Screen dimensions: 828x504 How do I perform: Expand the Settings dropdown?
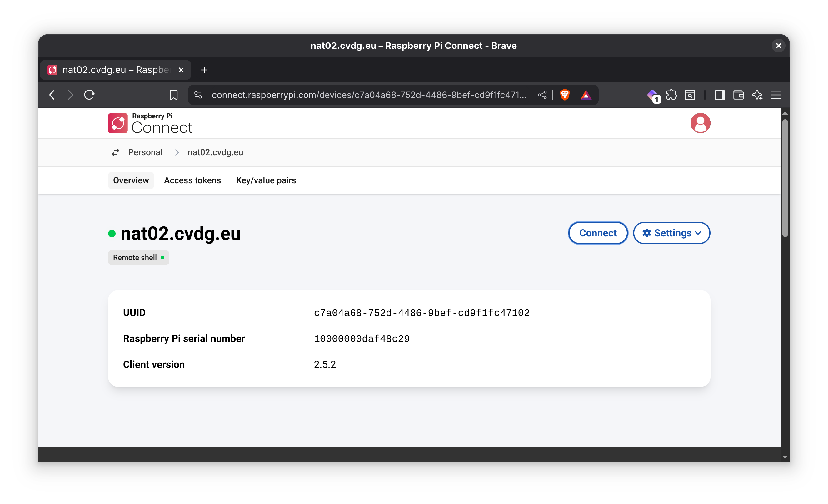click(671, 233)
